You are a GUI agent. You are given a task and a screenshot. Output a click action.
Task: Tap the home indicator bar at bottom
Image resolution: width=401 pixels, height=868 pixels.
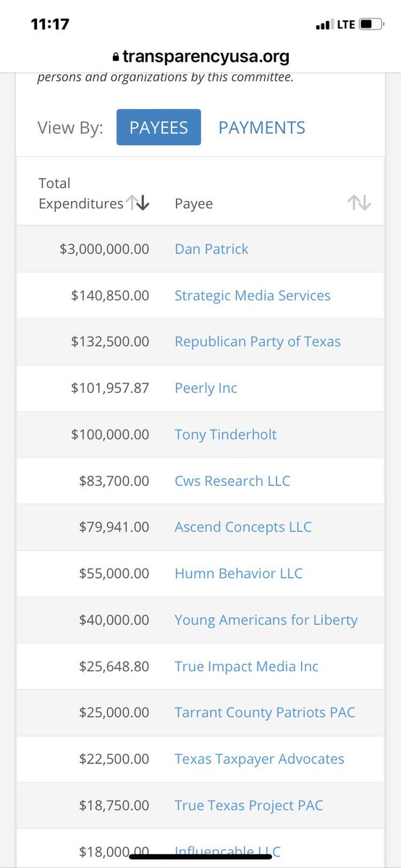click(x=200, y=857)
